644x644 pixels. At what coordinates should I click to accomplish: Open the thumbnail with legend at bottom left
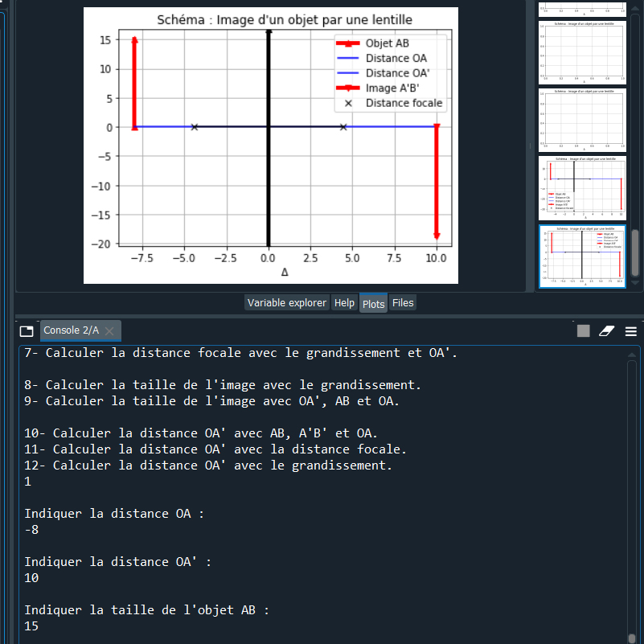581,187
